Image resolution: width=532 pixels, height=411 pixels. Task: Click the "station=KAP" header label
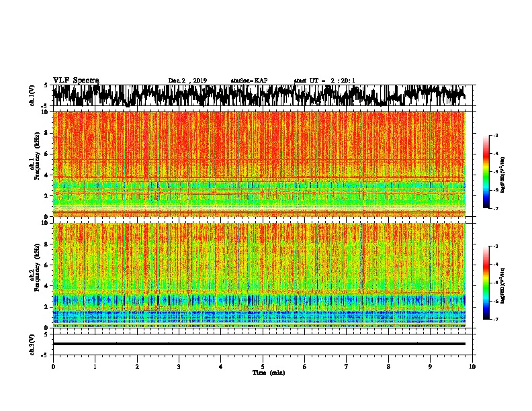249,81
